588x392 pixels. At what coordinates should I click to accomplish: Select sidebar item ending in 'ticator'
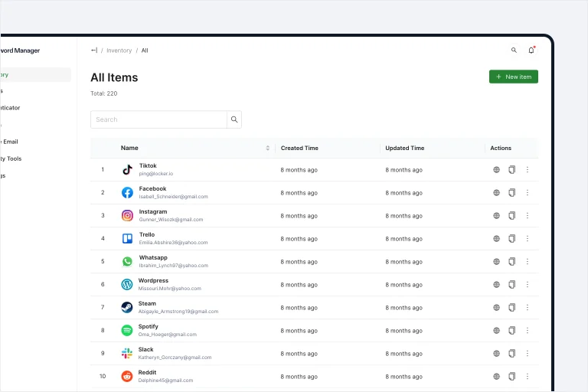[x=10, y=108]
